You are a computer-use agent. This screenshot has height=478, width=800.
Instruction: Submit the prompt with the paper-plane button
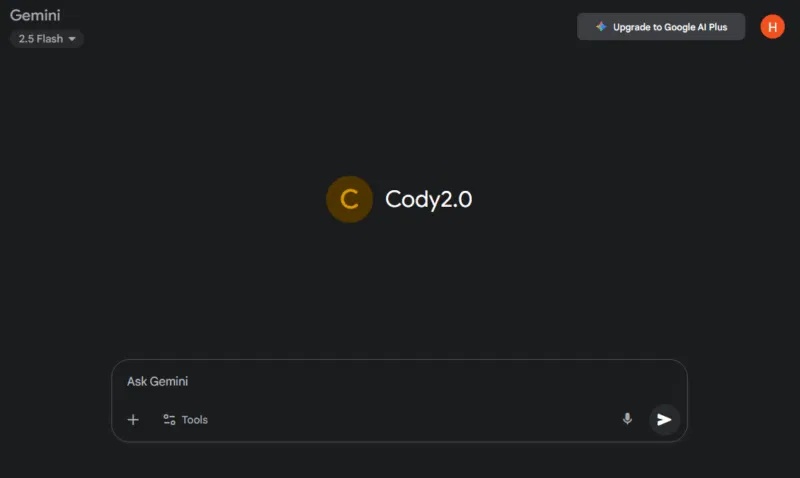click(x=664, y=419)
